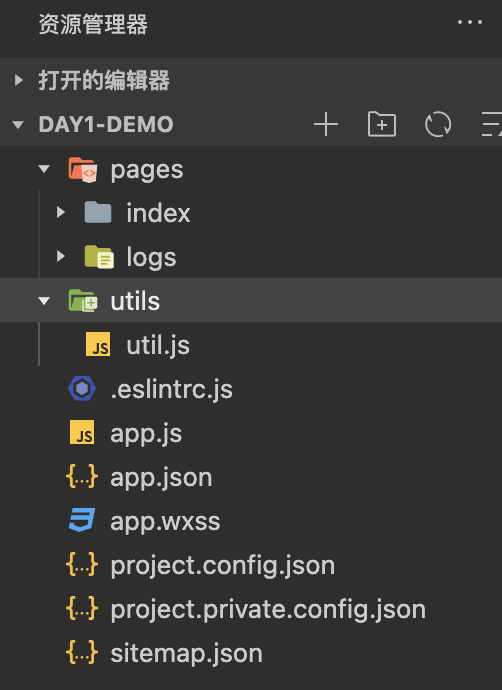The height and width of the screenshot is (690, 502).
Task: Select sitemap.json file
Action: [251, 653]
